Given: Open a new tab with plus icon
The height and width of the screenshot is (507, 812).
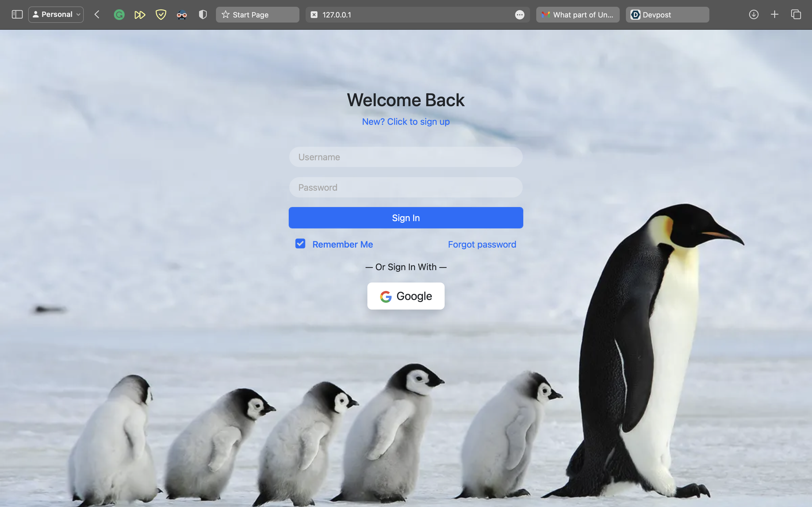Looking at the screenshot, I should [x=775, y=14].
